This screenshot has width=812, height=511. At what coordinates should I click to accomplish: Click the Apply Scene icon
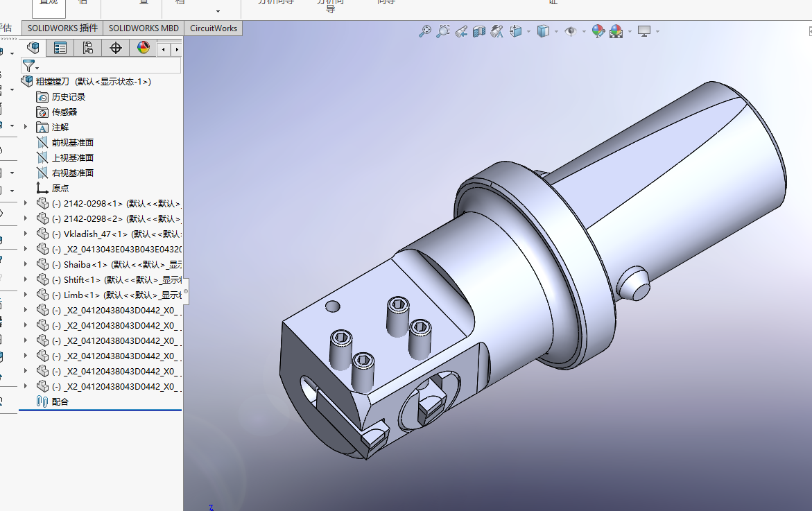616,32
